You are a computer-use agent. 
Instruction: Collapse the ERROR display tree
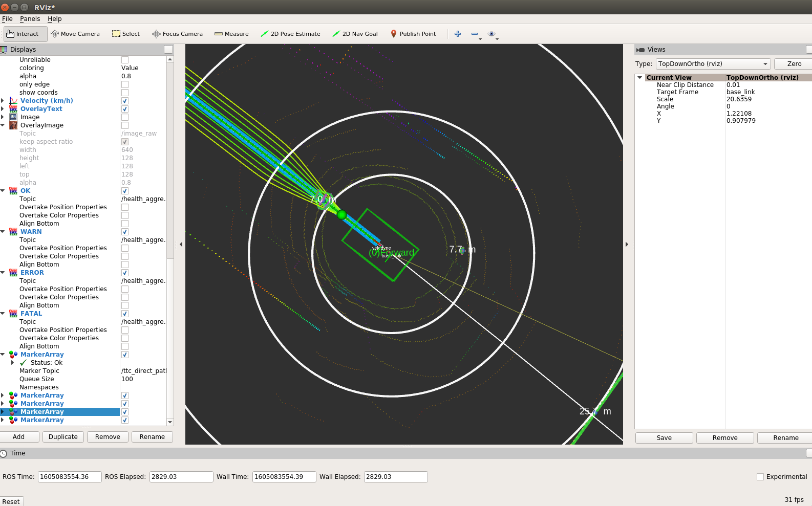[3, 273]
